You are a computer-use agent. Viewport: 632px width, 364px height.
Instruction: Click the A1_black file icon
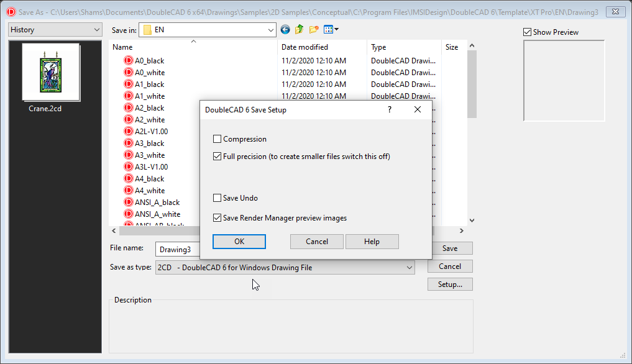click(129, 84)
